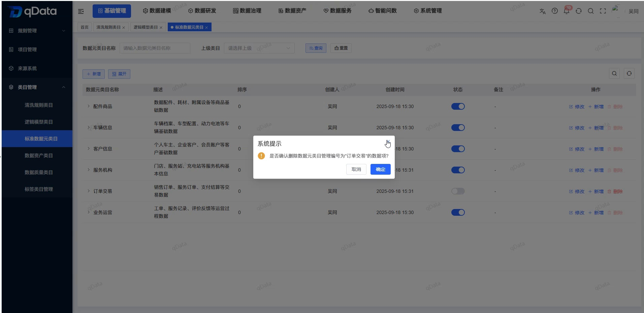Click the orange warning icon in the dialog

tap(261, 156)
